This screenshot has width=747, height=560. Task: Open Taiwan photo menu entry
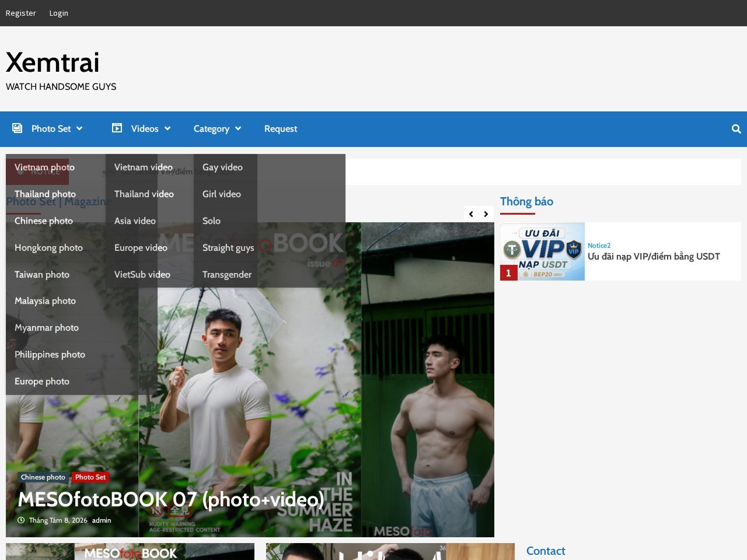(x=42, y=275)
